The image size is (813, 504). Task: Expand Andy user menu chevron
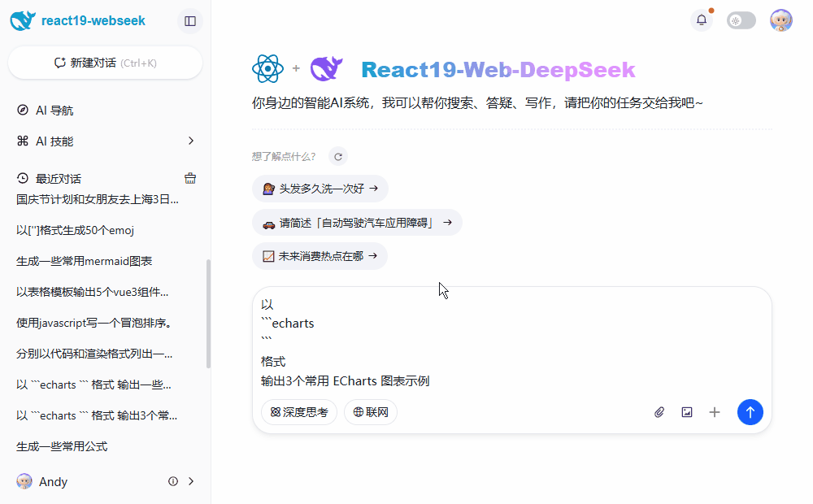click(x=191, y=481)
